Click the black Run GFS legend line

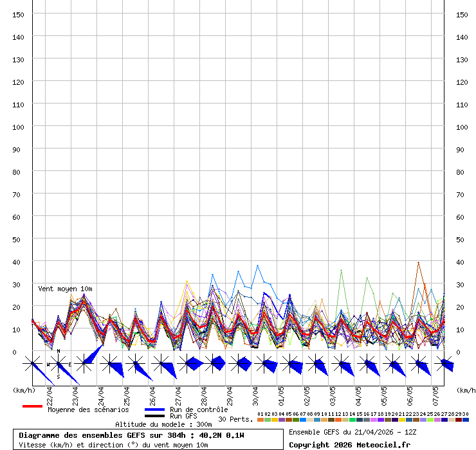pos(154,417)
